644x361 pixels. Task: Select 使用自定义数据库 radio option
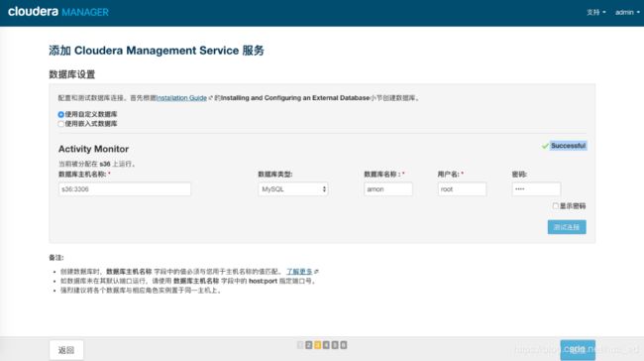point(60,114)
